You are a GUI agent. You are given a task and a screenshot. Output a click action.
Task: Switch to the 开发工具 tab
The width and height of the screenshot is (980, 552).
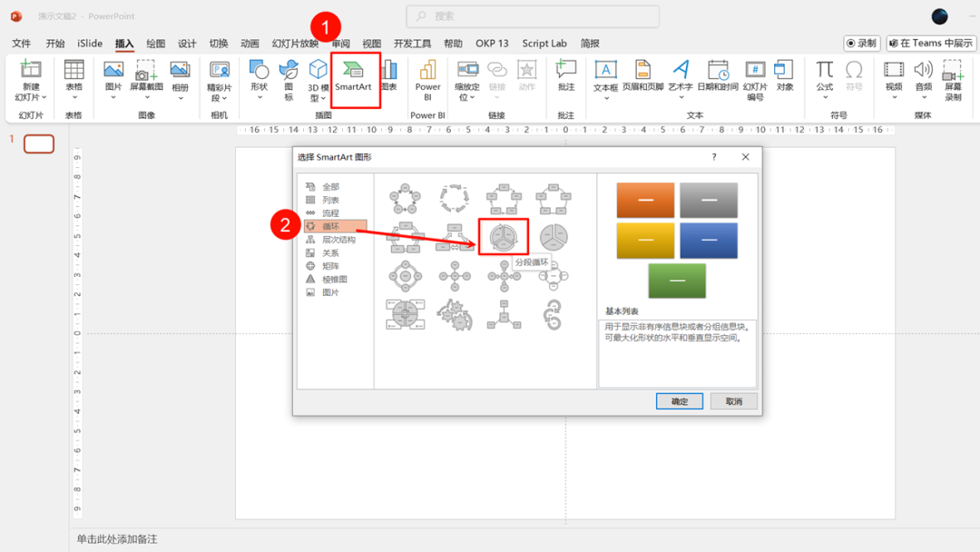pos(412,44)
